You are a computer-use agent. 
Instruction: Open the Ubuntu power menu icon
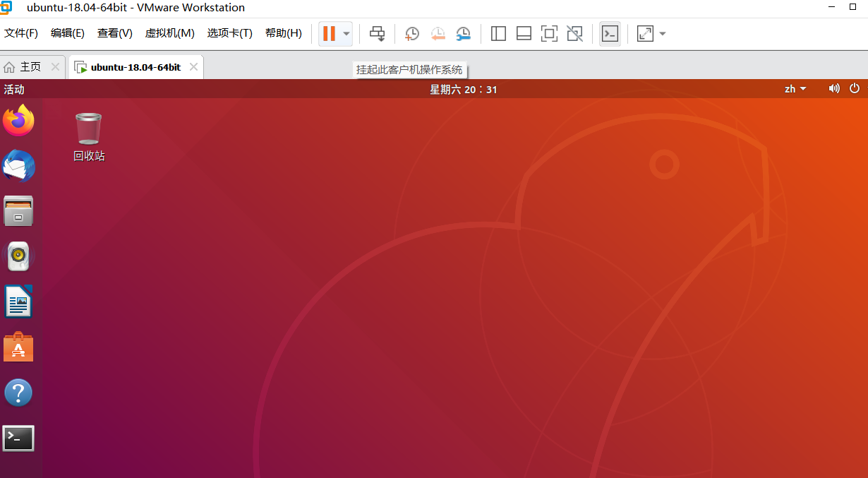[855, 89]
